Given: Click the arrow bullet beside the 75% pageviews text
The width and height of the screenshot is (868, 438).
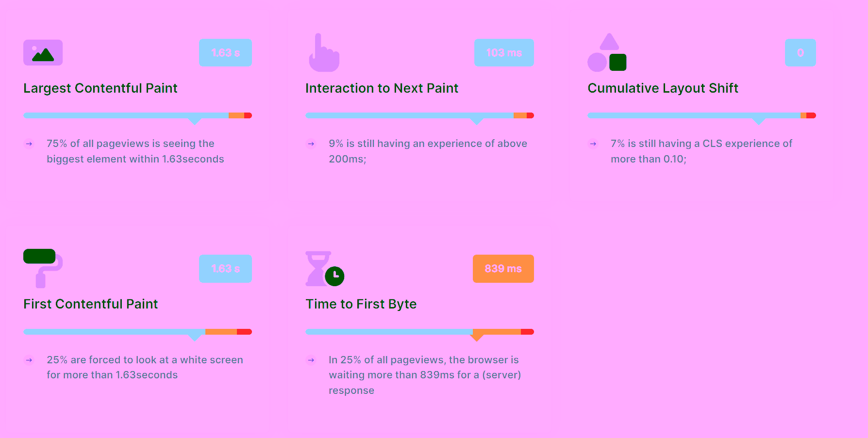Looking at the screenshot, I should 29,144.
